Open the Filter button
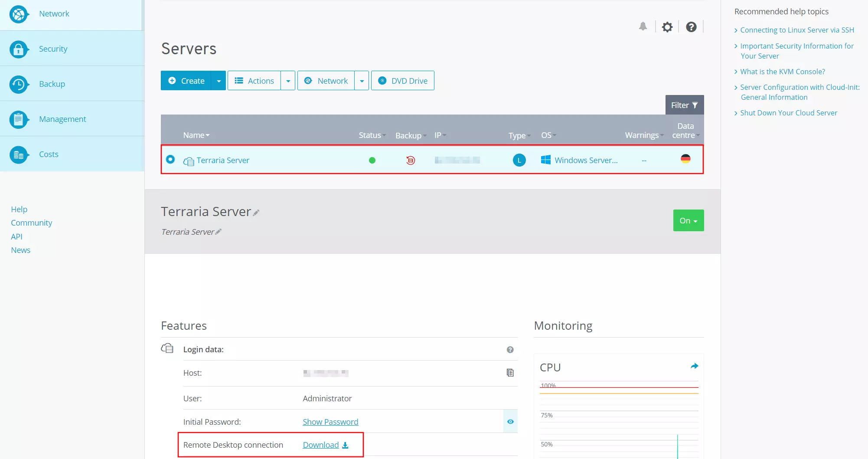The height and width of the screenshot is (459, 868). click(x=685, y=105)
